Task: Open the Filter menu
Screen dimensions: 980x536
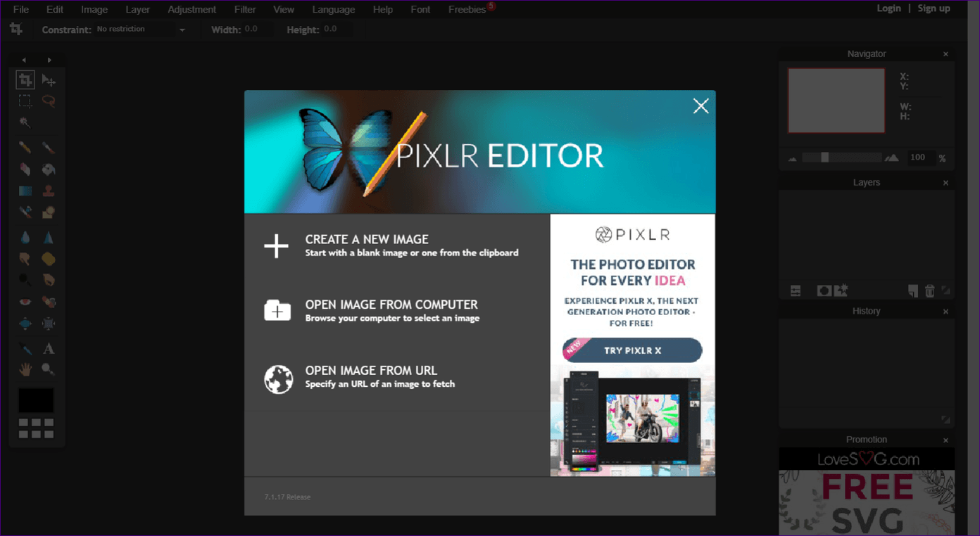Action: click(x=245, y=9)
